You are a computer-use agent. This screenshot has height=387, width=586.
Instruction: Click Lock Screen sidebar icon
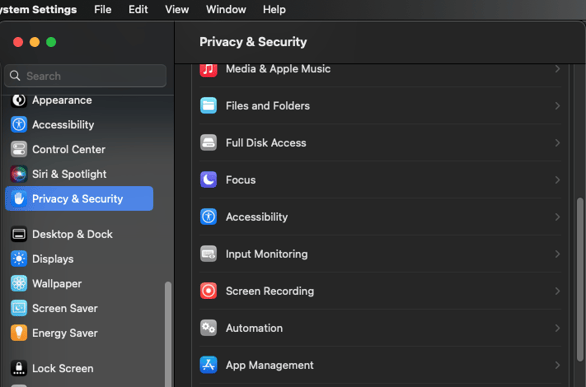19,368
